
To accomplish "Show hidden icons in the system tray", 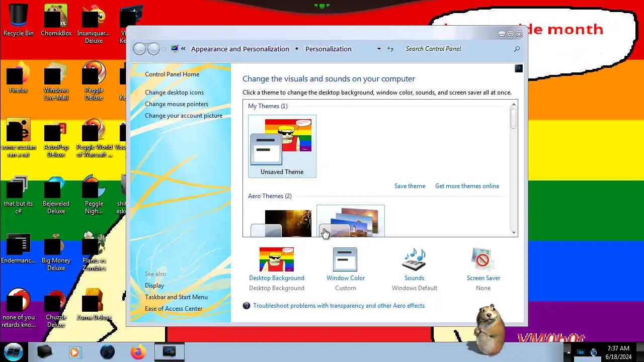I will [569, 352].
